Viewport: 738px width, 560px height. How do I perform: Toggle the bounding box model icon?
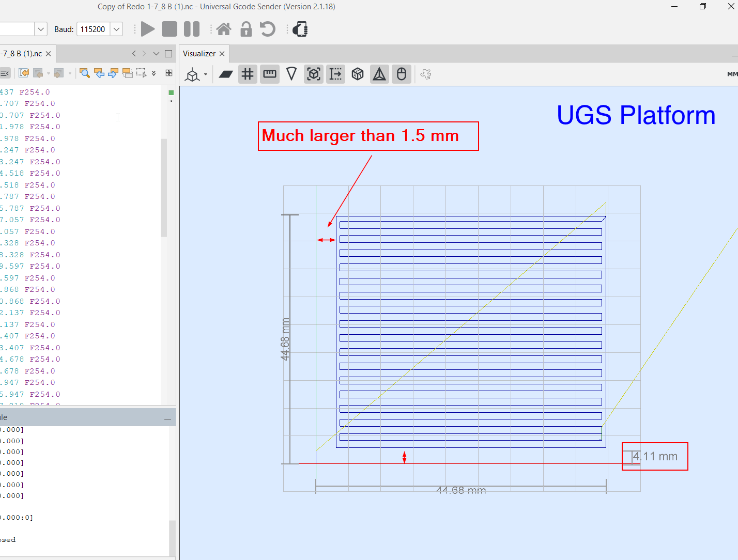pyautogui.click(x=314, y=74)
